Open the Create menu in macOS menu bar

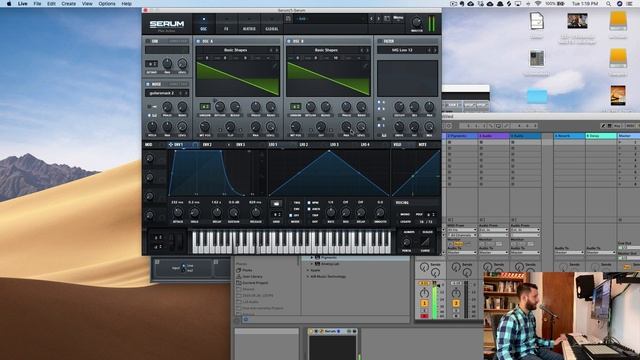(69, 4)
